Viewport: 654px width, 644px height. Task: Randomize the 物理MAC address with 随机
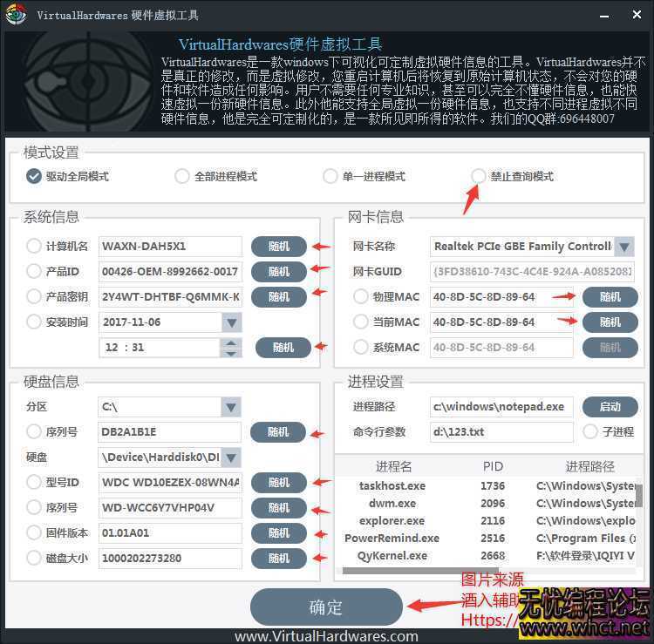(x=610, y=297)
